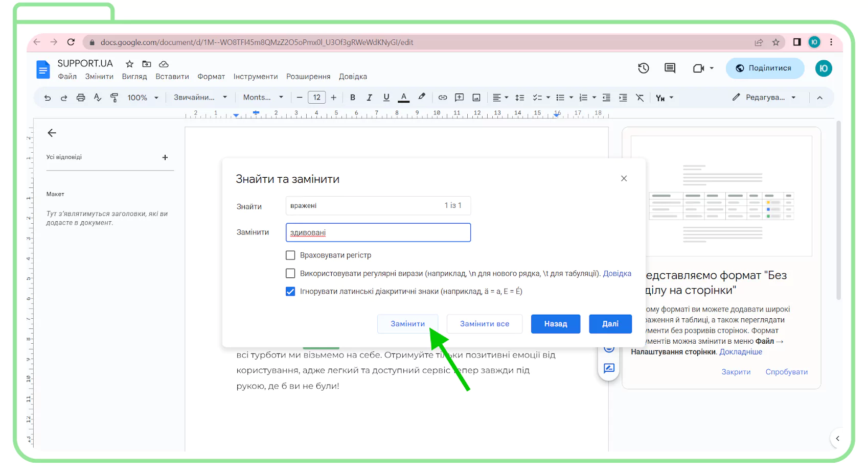Toggle underline formatting
Image resolution: width=868 pixels, height=474 pixels.
[386, 98]
